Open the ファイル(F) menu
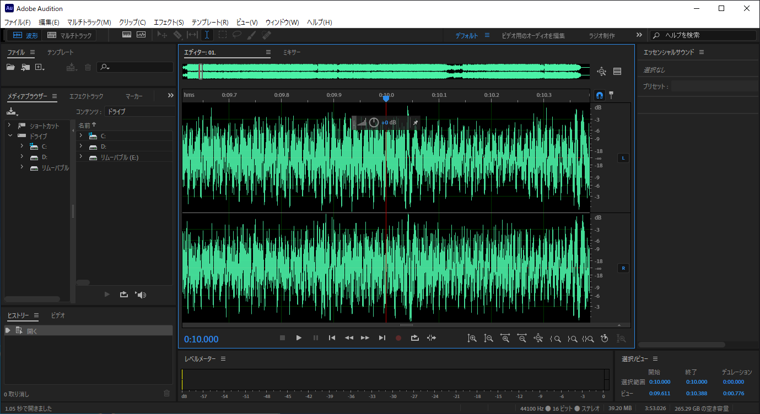 [x=17, y=22]
